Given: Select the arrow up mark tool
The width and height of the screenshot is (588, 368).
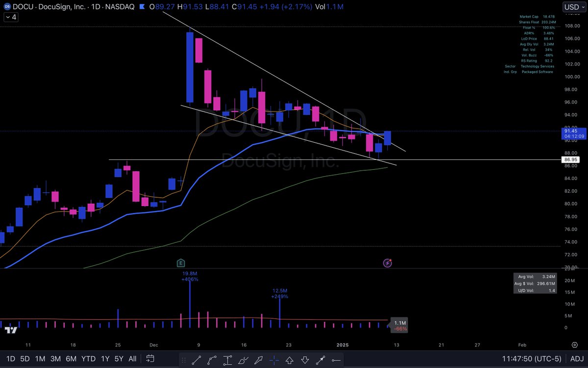Looking at the screenshot, I should [290, 360].
